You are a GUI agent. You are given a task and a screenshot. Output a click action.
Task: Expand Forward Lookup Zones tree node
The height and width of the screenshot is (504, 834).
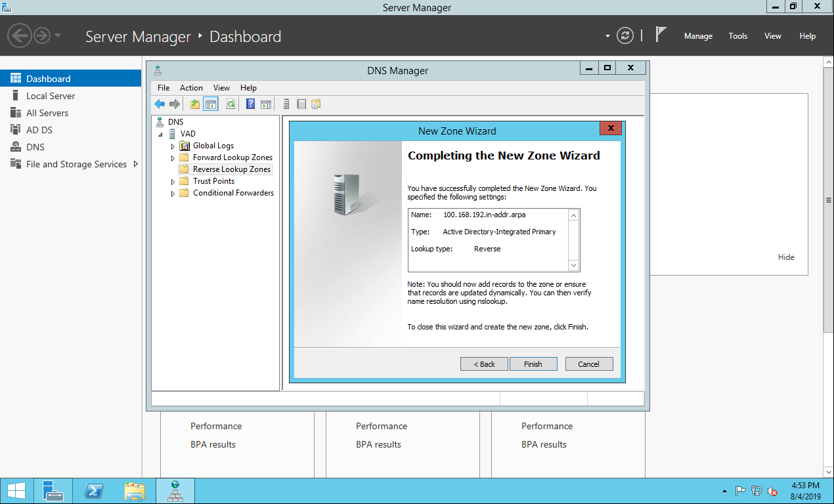point(173,158)
